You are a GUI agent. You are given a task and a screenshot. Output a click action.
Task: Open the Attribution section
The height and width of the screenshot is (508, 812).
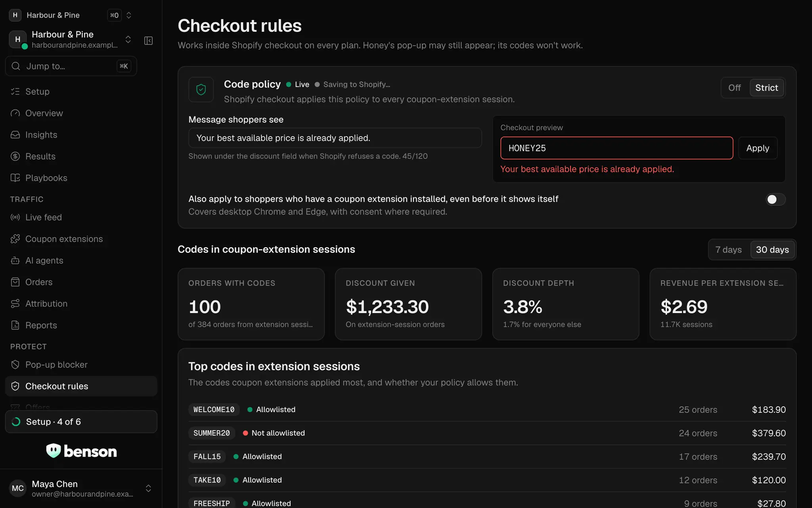[81, 304]
